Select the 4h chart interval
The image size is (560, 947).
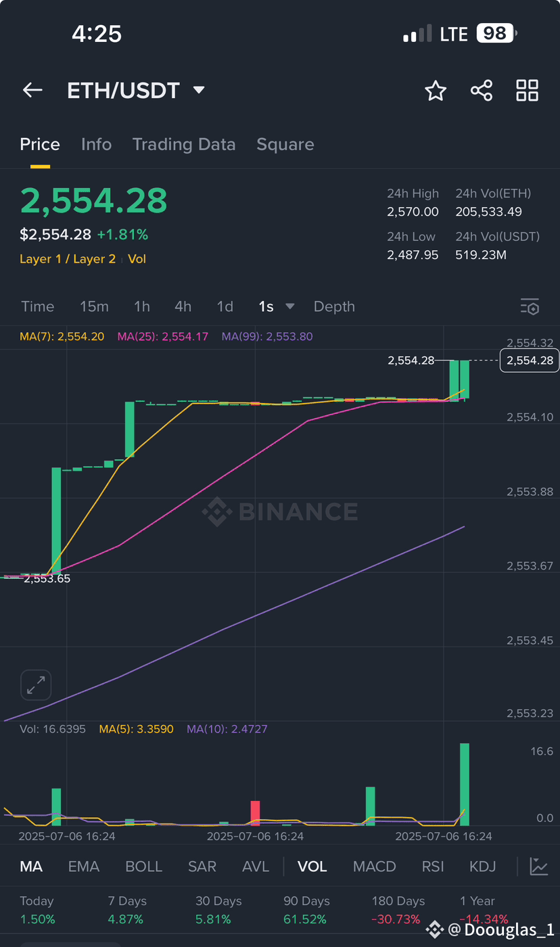pyautogui.click(x=183, y=306)
